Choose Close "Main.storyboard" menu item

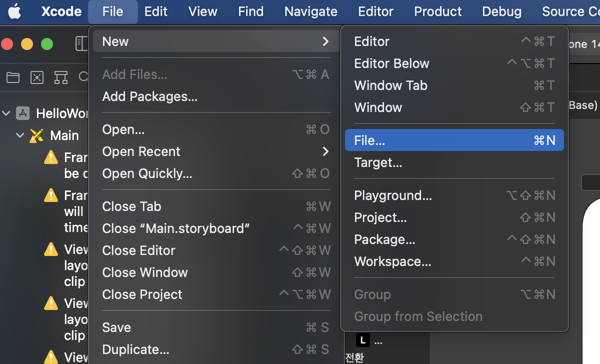coord(216,228)
